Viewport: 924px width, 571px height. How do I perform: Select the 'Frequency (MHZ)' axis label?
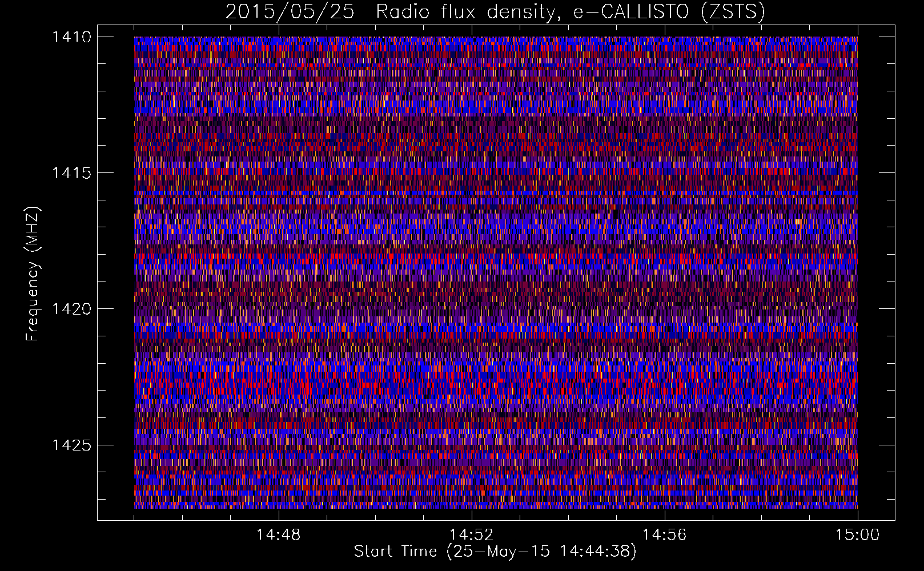click(x=33, y=274)
